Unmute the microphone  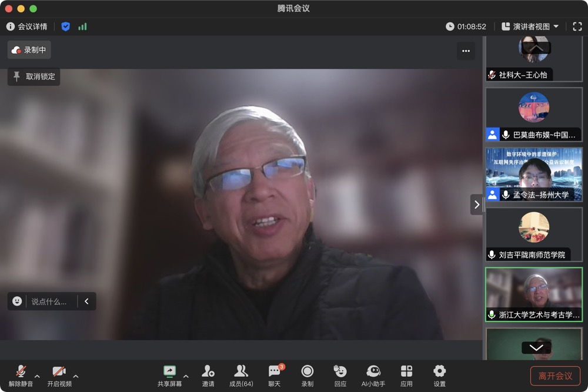(21, 376)
